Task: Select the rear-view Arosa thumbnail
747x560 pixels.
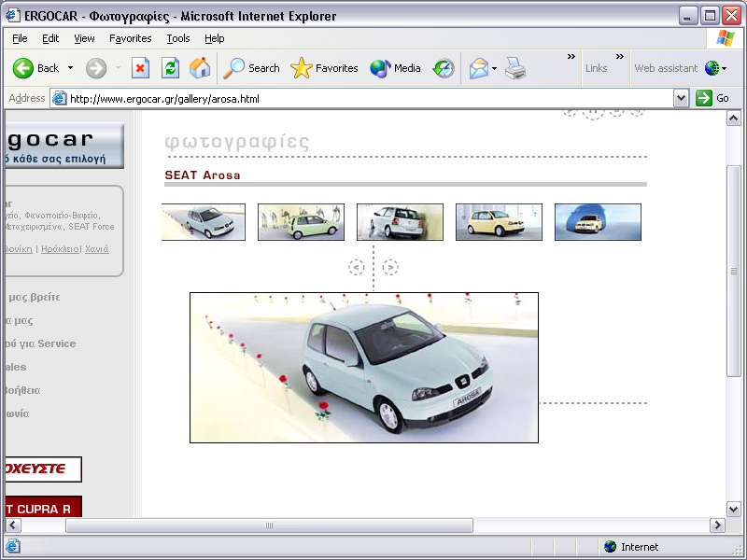Action: [x=401, y=222]
